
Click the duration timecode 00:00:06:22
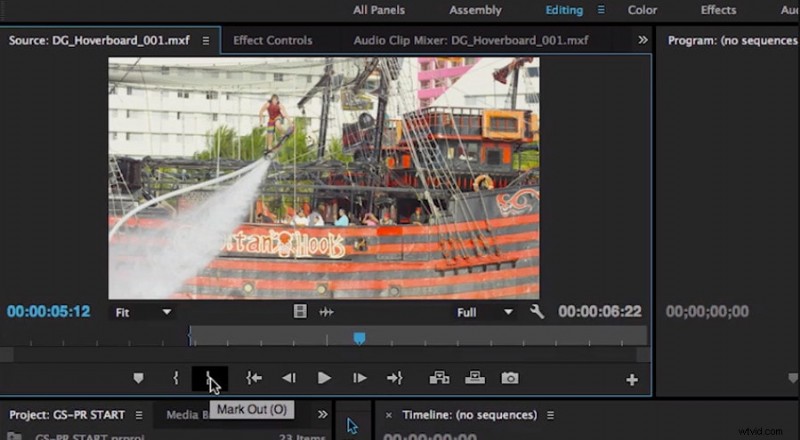click(x=599, y=311)
